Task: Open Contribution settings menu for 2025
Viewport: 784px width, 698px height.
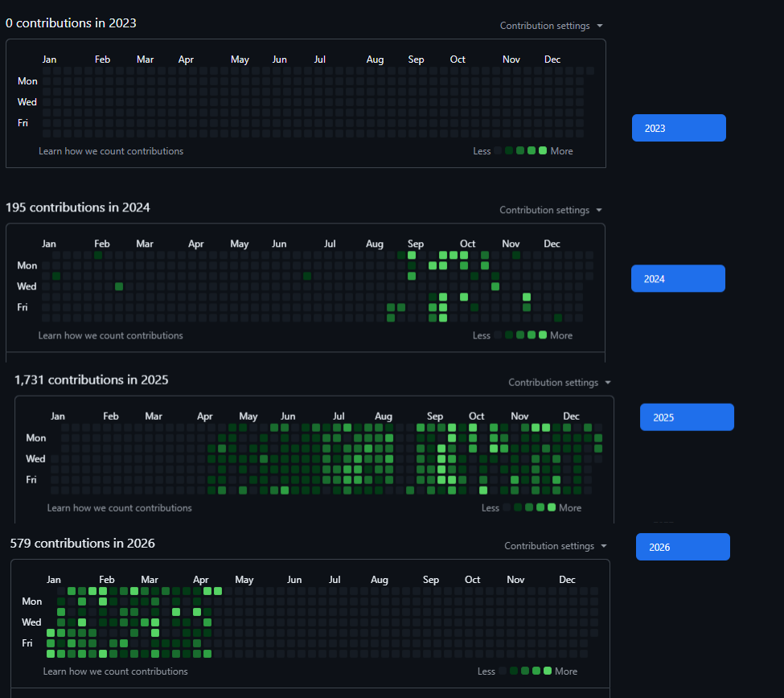Action: click(559, 383)
